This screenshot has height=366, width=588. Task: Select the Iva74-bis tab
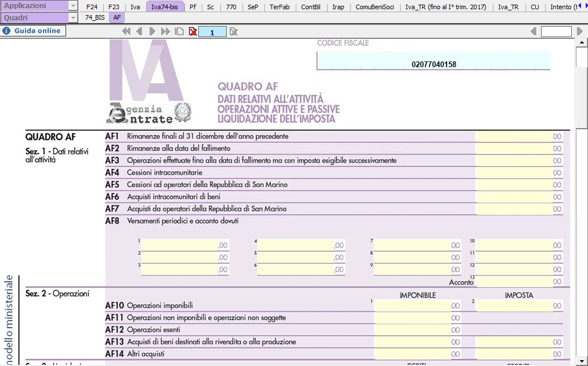tap(165, 7)
